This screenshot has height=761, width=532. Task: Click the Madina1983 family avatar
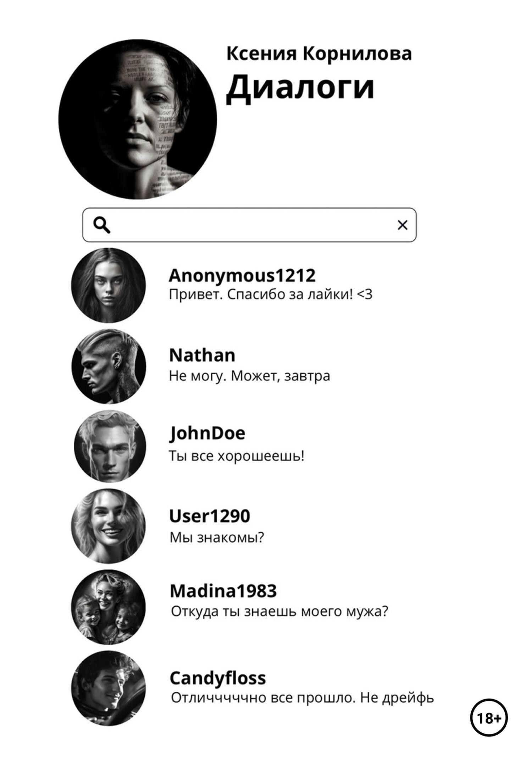click(109, 607)
